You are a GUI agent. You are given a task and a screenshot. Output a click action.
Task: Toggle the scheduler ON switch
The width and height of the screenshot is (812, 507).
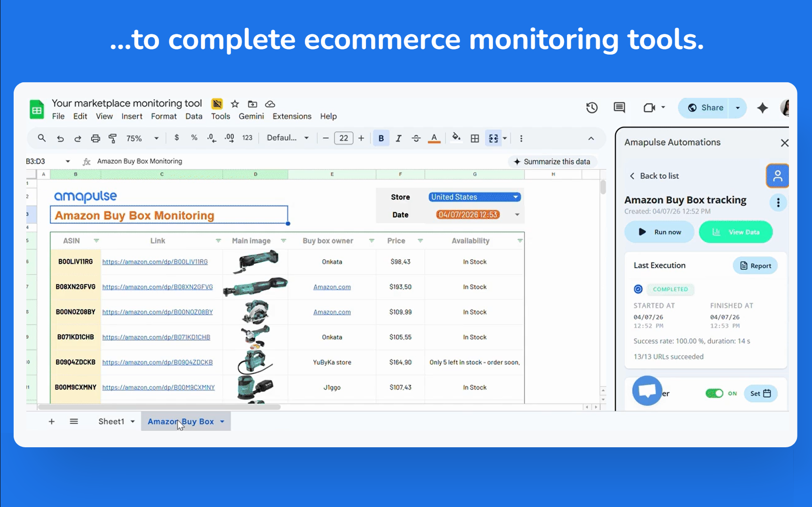714,393
